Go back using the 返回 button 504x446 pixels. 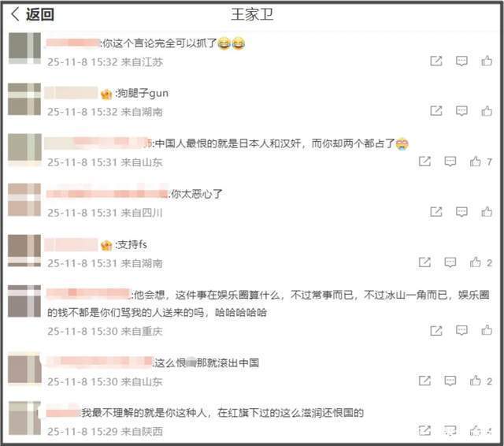coord(32,14)
